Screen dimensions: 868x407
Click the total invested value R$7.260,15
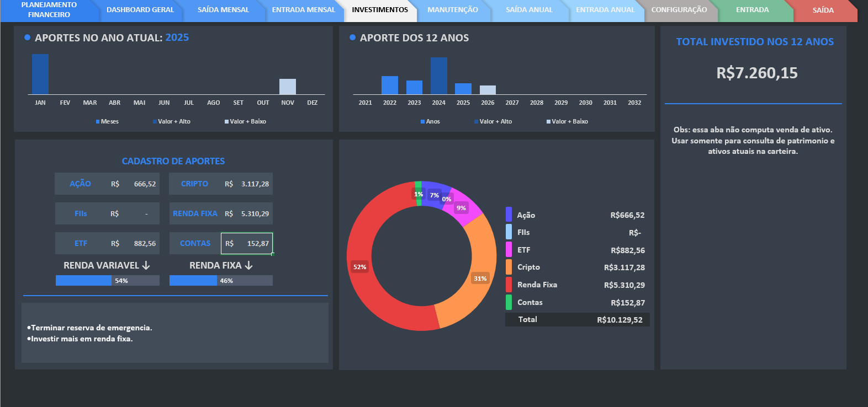point(757,73)
